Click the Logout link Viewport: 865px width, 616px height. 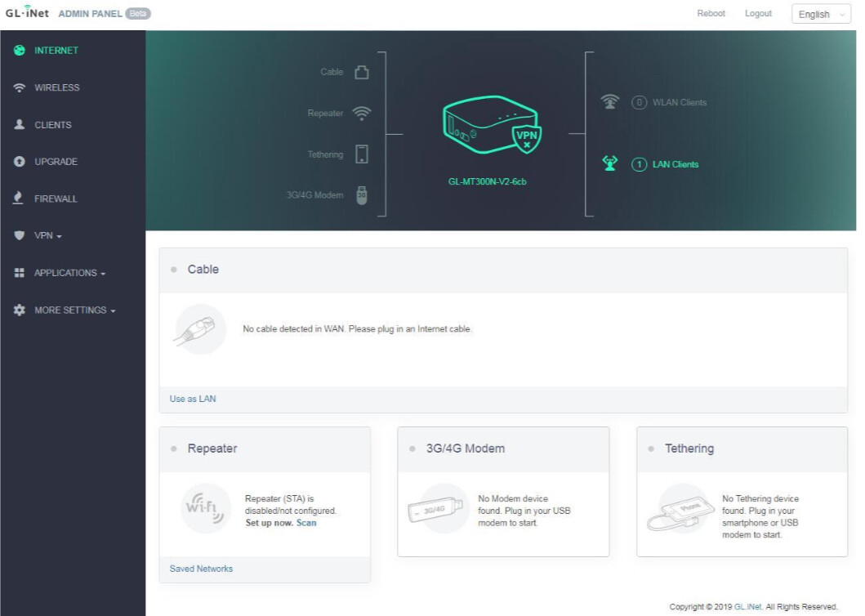pos(758,13)
